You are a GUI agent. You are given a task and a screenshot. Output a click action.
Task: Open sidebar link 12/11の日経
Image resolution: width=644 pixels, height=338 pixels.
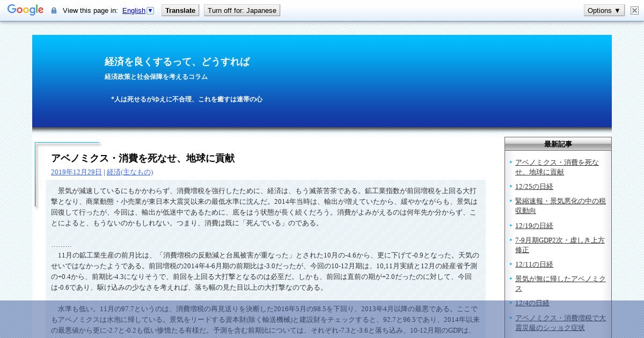[x=534, y=264]
